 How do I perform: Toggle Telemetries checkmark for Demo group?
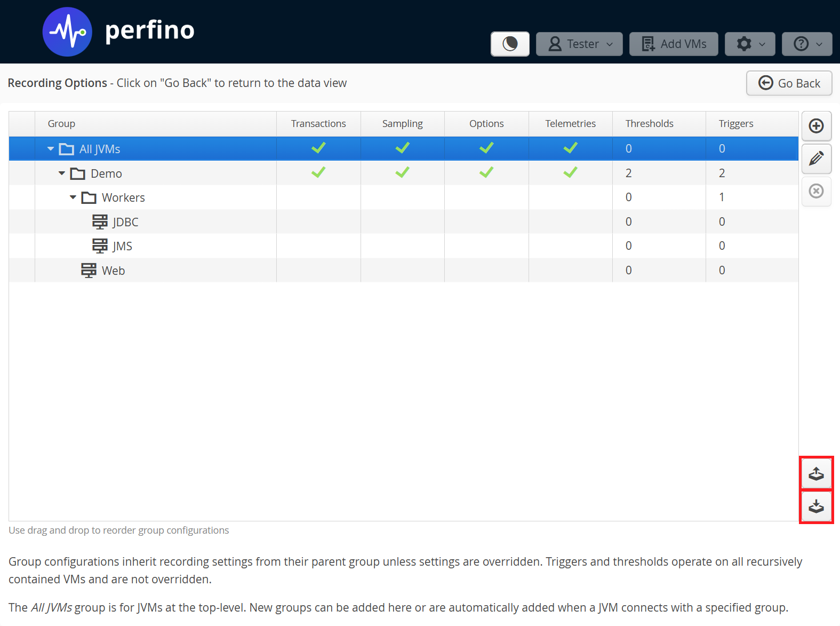click(570, 173)
